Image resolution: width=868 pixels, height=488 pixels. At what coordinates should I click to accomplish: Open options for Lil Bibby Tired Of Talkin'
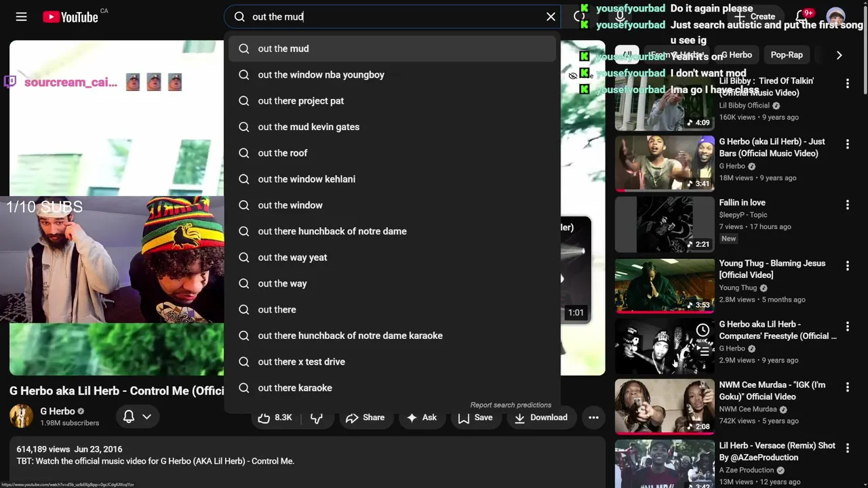click(847, 83)
